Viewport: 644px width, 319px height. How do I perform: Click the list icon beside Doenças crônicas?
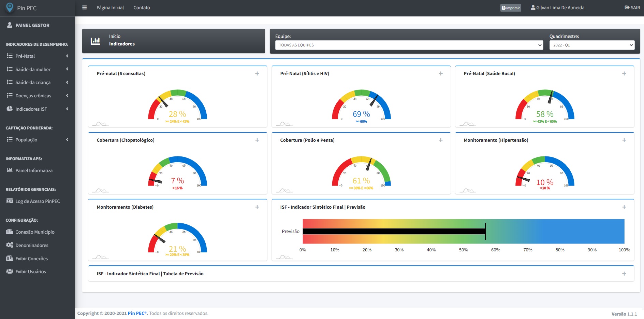(10, 95)
